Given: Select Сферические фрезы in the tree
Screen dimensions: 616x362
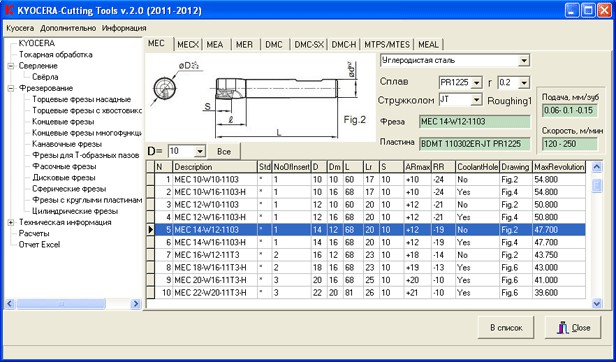Looking at the screenshot, I should coord(69,189).
